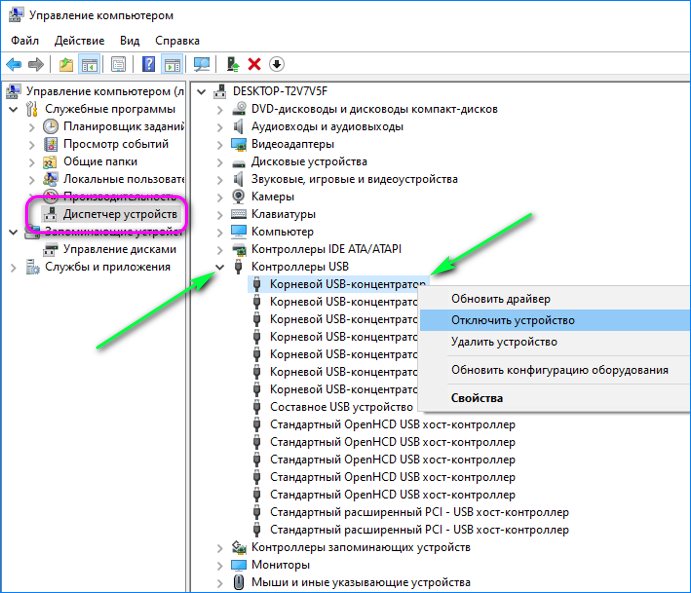Collapse the Служебные программы tree node
This screenshot has height=593, width=691.
(12, 109)
